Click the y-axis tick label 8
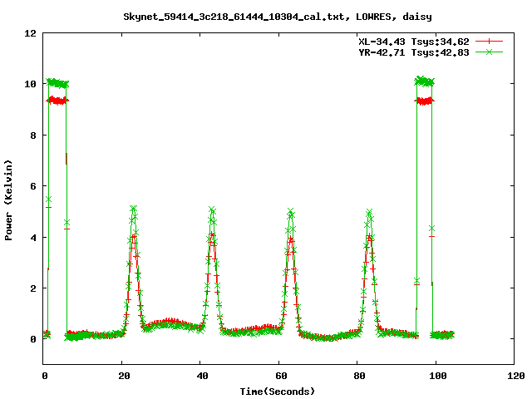 click(x=33, y=135)
